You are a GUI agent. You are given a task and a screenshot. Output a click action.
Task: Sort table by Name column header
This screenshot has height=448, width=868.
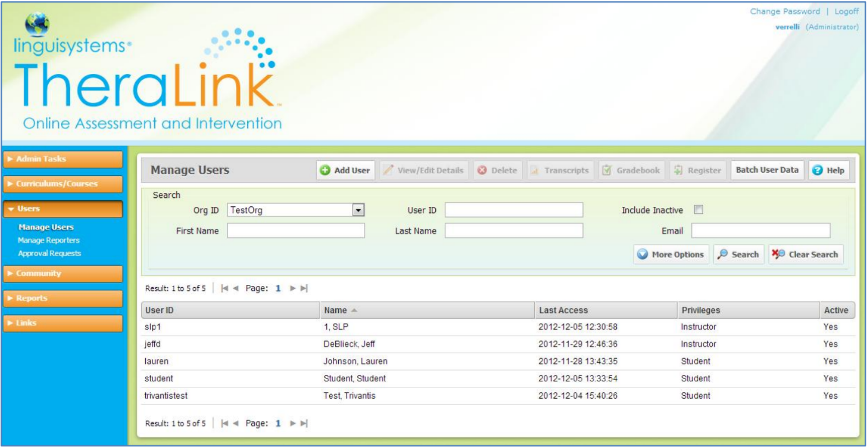click(336, 310)
